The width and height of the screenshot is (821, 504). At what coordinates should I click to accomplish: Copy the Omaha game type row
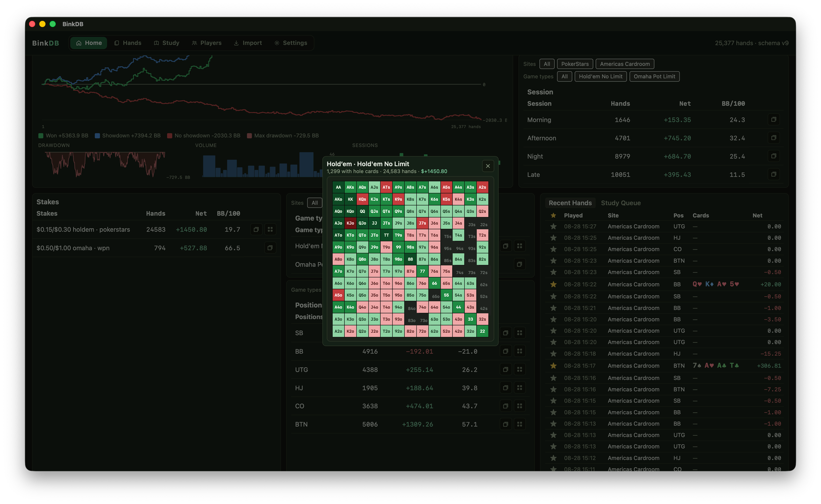519,265
